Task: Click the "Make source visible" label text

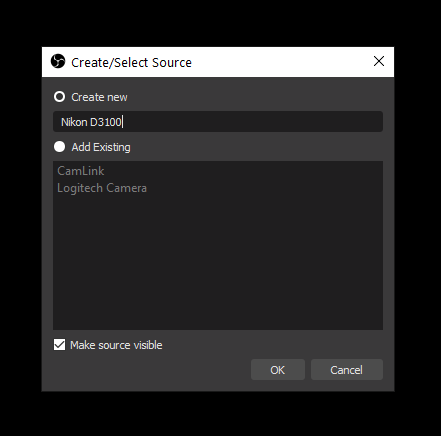Action: (x=116, y=345)
